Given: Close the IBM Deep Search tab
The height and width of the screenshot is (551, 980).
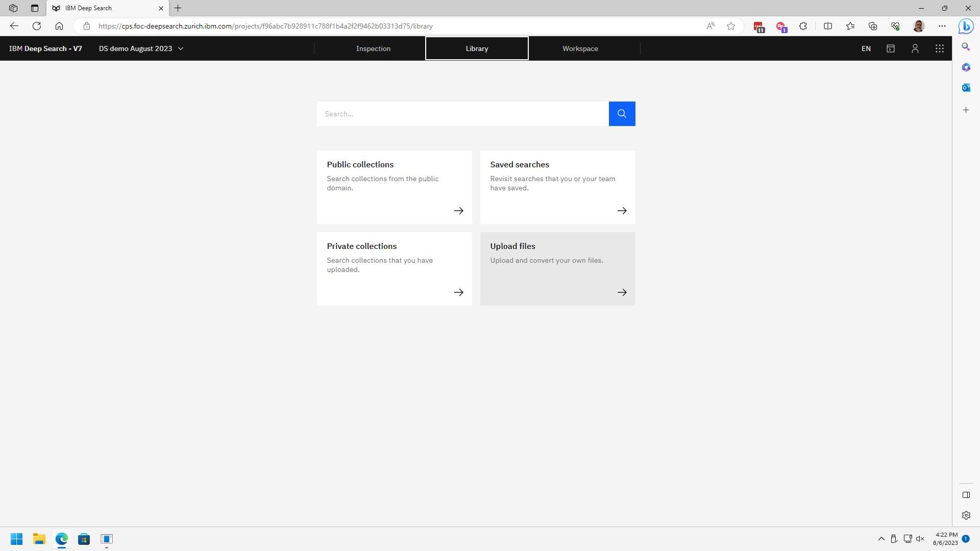Looking at the screenshot, I should [161, 8].
